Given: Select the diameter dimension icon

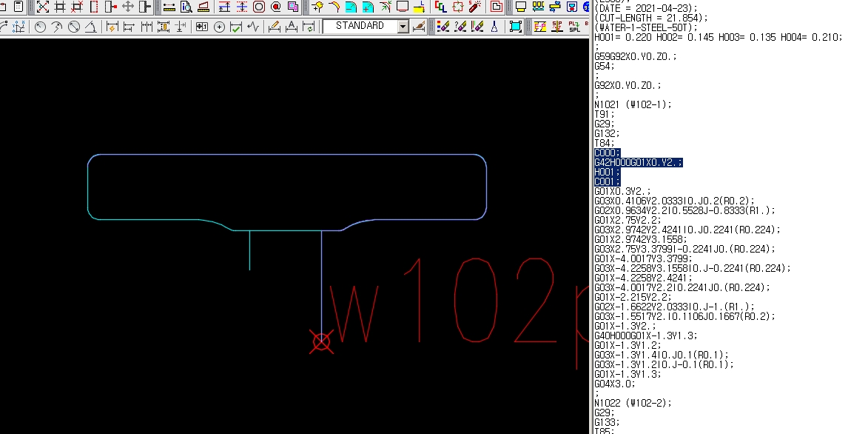Looking at the screenshot, I should (74, 27).
